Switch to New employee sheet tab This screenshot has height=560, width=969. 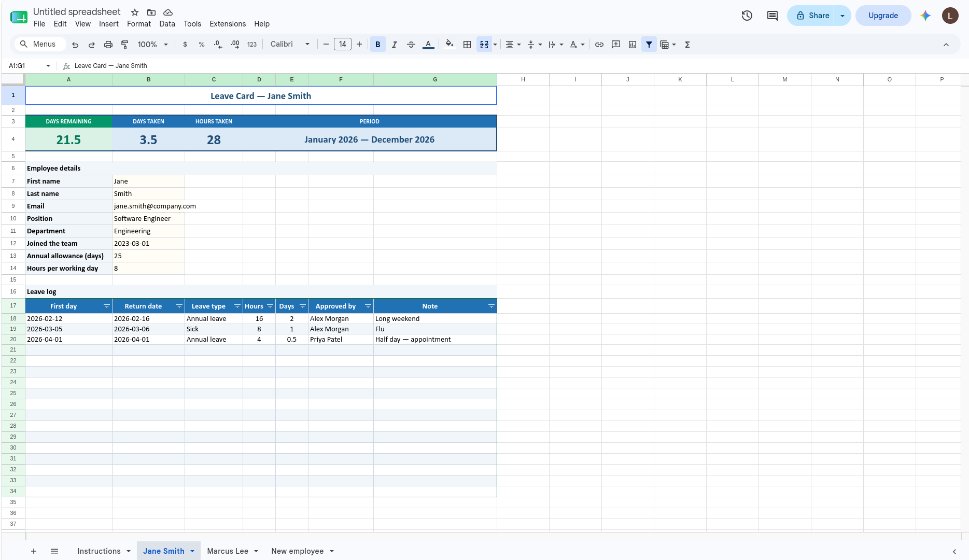(298, 551)
